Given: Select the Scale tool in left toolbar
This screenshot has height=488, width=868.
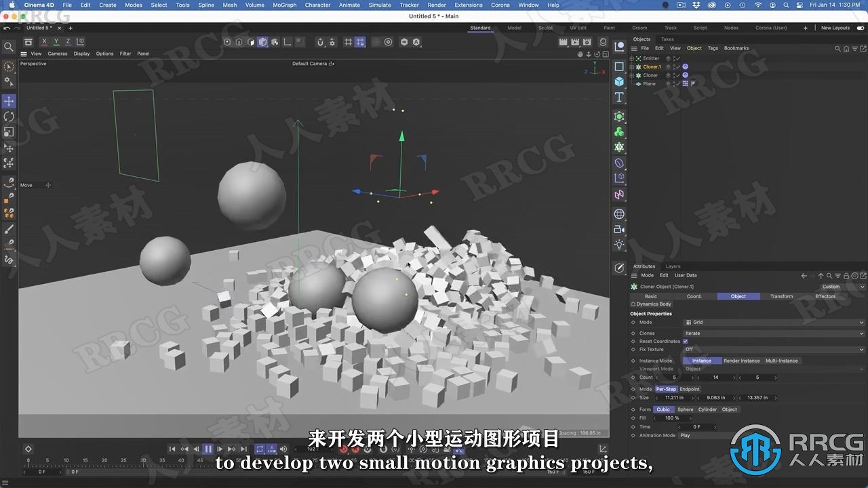Looking at the screenshot, I should [9, 132].
